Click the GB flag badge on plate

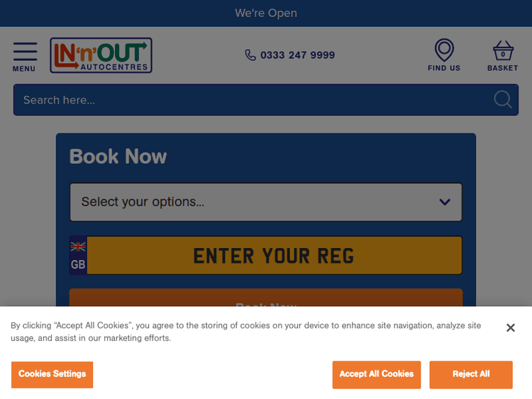click(x=78, y=255)
